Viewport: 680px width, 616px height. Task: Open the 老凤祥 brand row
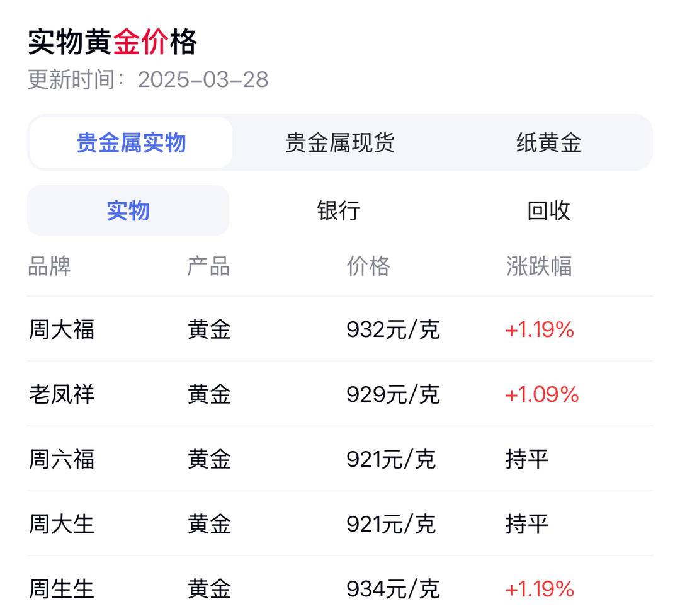[340, 394]
